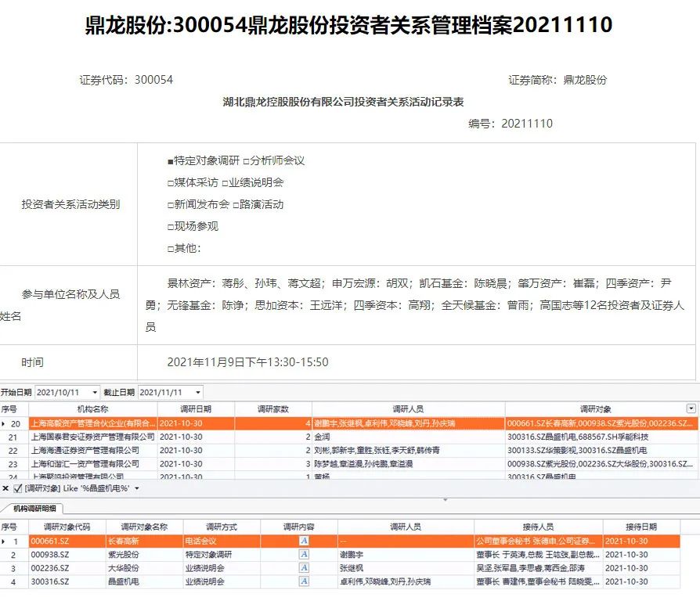
Task: Sort by 接待人员 column header
Action: point(539,527)
